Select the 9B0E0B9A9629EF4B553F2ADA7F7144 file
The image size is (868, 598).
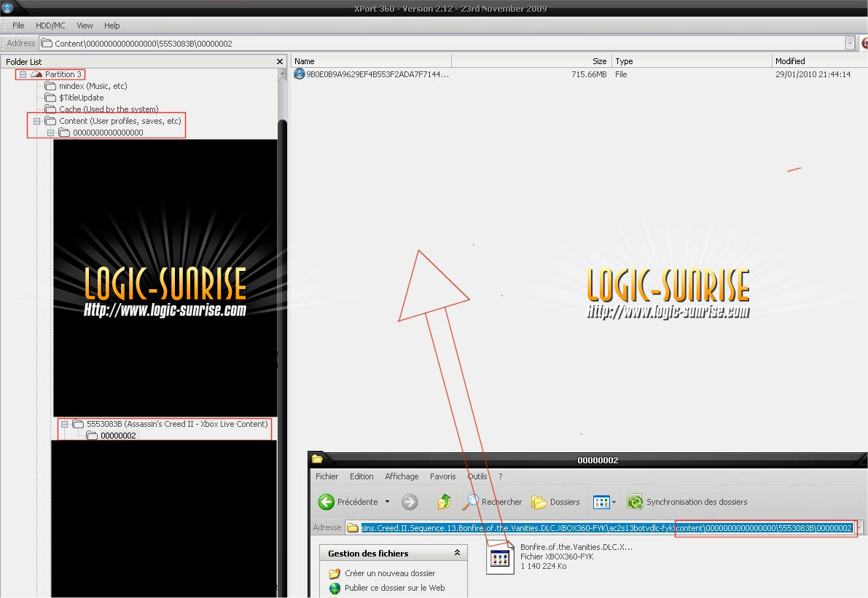pyautogui.click(x=378, y=74)
